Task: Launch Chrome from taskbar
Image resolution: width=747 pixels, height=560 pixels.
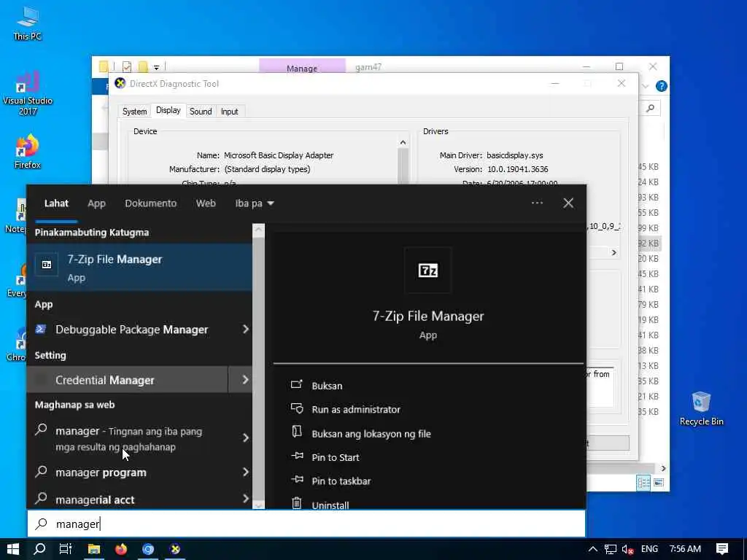Action: click(148, 549)
